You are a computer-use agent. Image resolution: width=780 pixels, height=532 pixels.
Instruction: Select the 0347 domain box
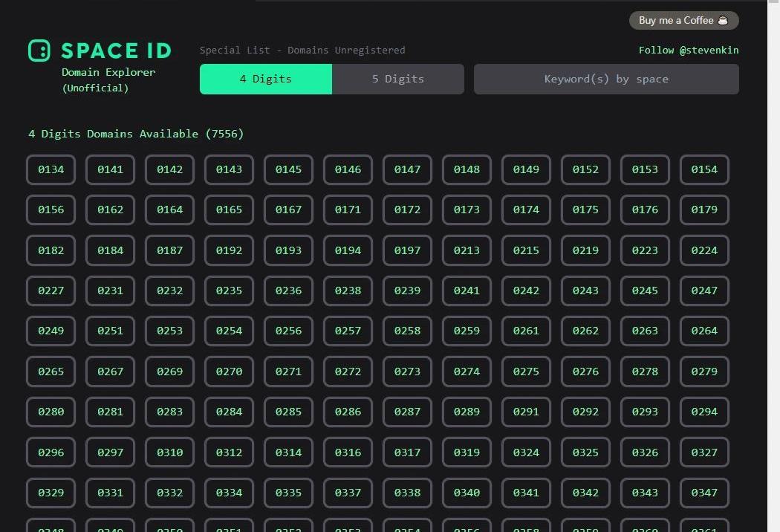704,493
